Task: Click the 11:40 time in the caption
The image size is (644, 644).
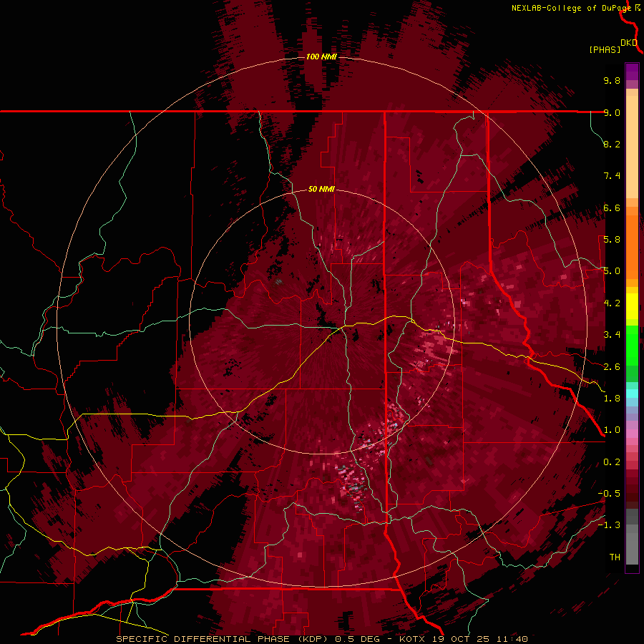Action: pos(512,639)
